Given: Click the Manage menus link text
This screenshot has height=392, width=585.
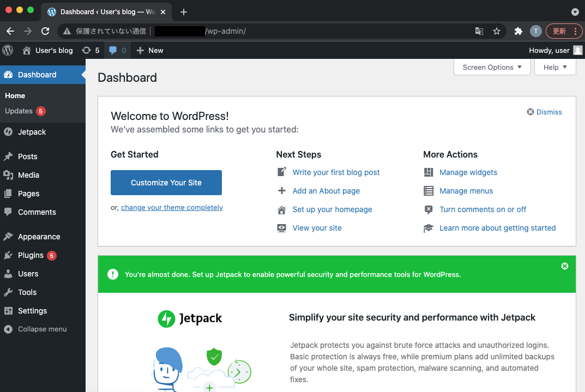Looking at the screenshot, I should pos(466,191).
